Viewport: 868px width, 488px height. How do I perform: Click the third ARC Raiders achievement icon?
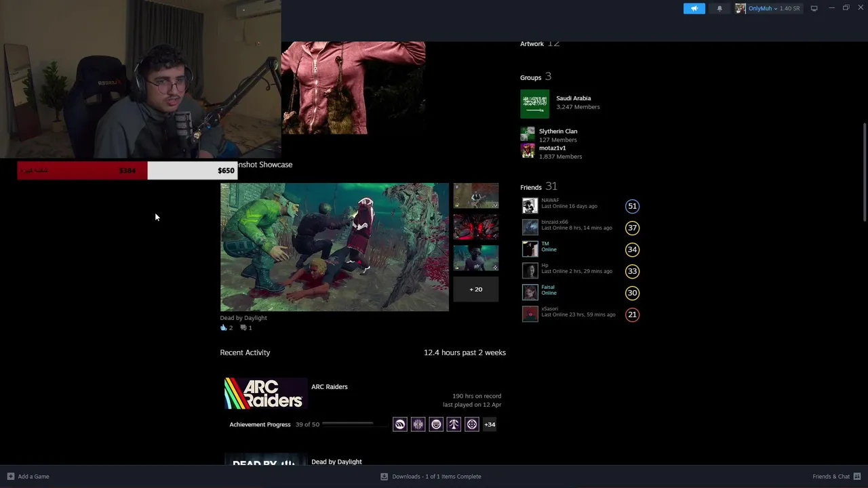(436, 424)
